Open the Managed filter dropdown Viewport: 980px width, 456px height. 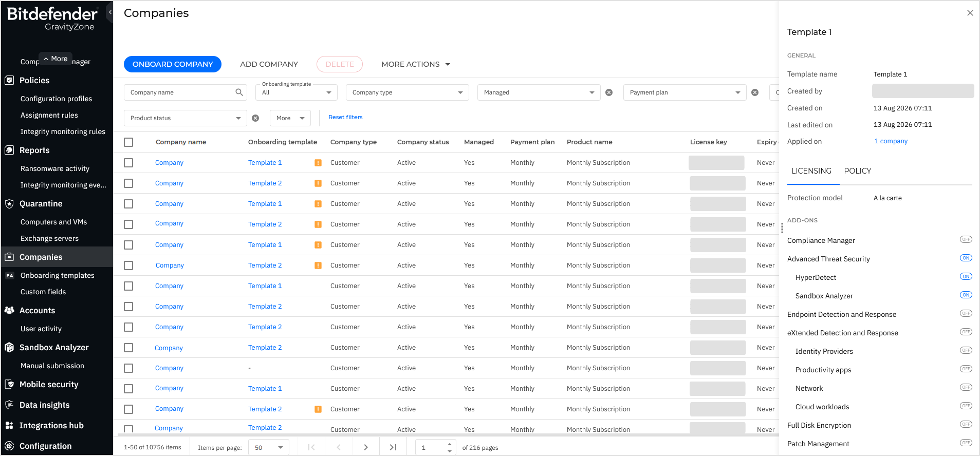539,92
